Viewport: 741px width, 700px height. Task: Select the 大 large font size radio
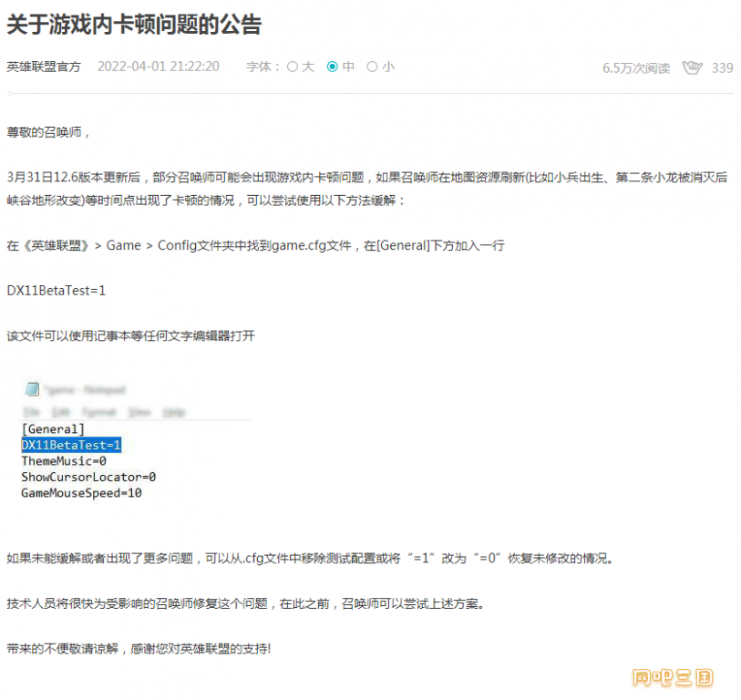click(x=293, y=67)
